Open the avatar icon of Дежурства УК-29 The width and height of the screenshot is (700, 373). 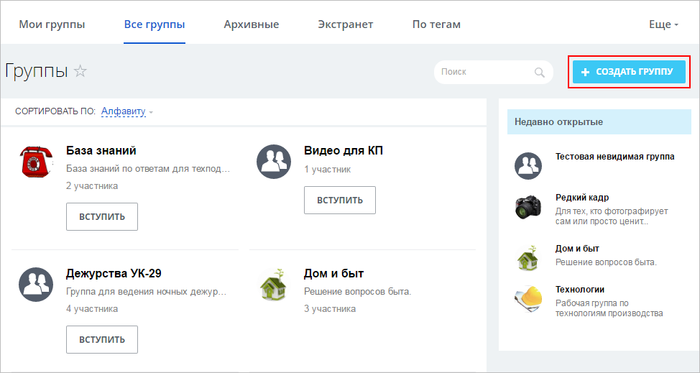[36, 285]
